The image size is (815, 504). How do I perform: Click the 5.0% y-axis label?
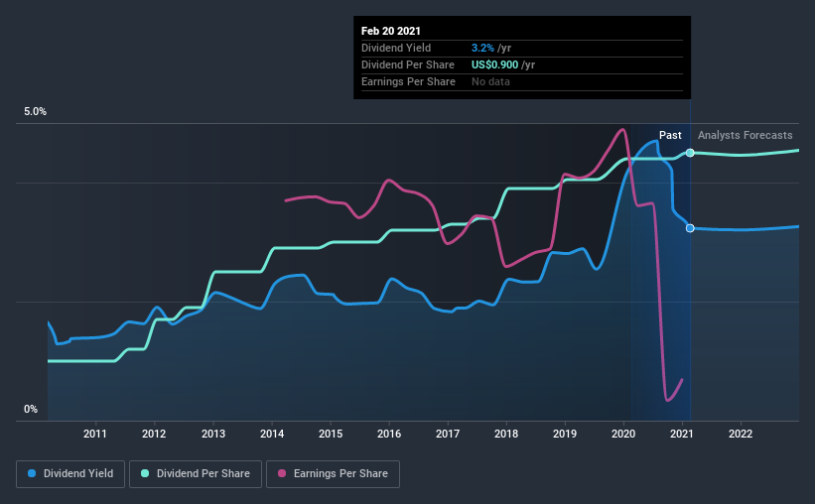(36, 112)
